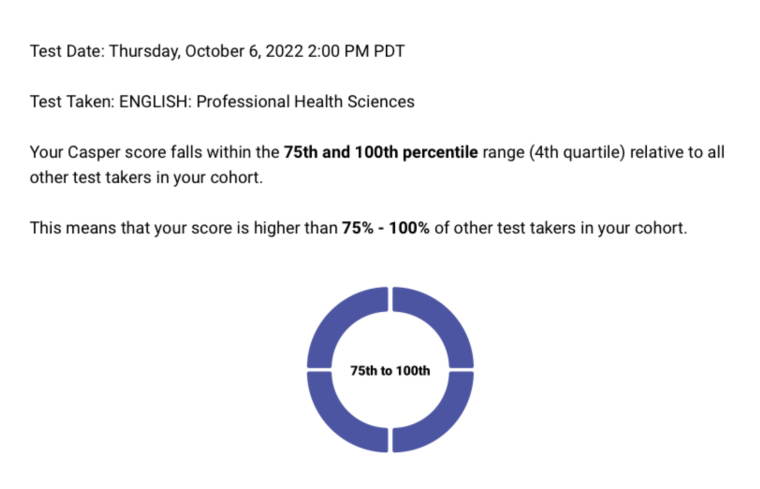Click 'of other test takers in your cohort' text
This screenshot has height=489, width=760.
[560, 228]
